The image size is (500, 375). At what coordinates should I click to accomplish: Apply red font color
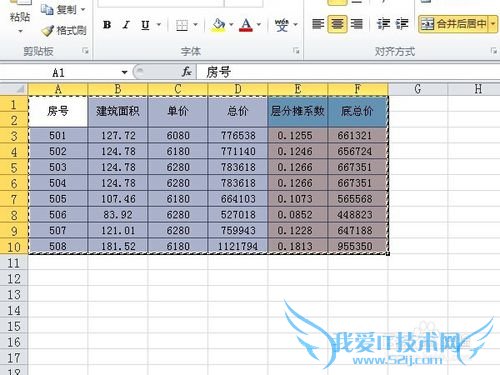(x=246, y=25)
